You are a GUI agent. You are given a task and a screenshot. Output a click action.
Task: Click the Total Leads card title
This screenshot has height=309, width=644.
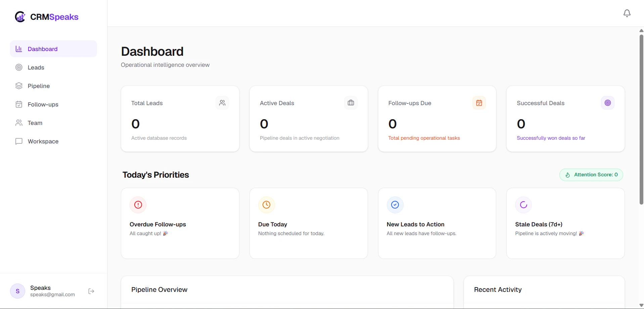(x=147, y=103)
